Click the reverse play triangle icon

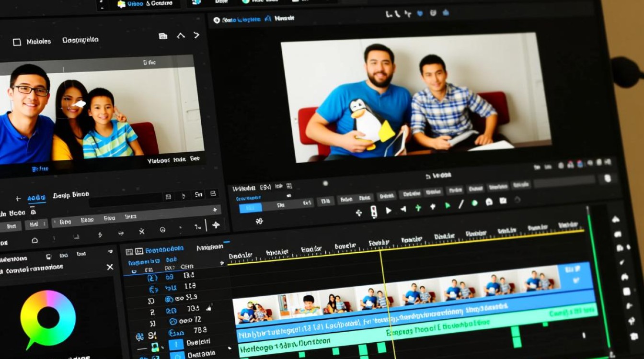point(403,209)
